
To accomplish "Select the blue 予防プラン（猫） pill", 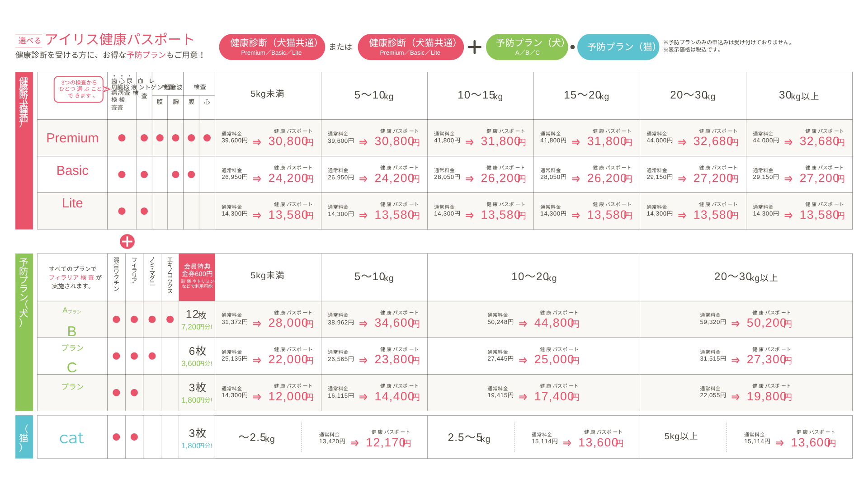I will pos(618,47).
